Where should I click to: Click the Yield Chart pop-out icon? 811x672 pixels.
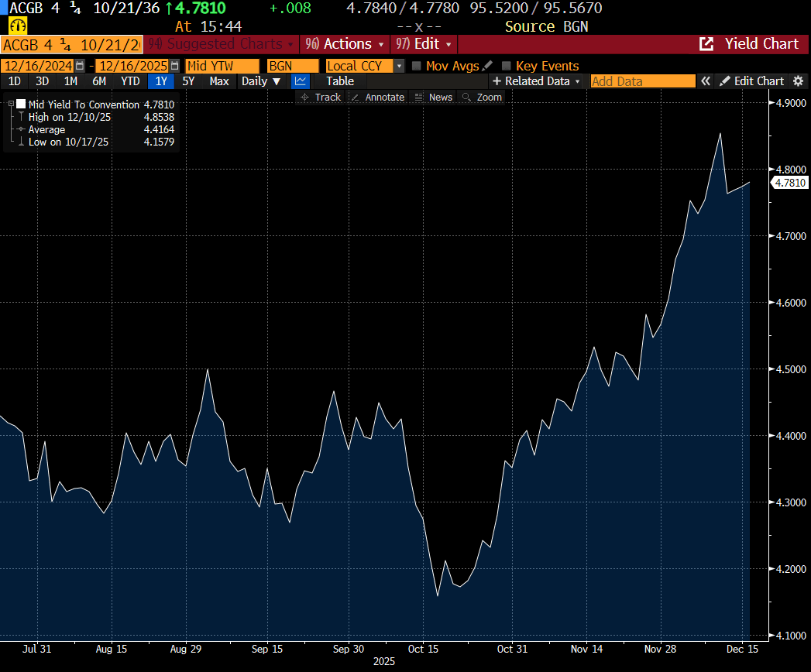[x=706, y=44]
